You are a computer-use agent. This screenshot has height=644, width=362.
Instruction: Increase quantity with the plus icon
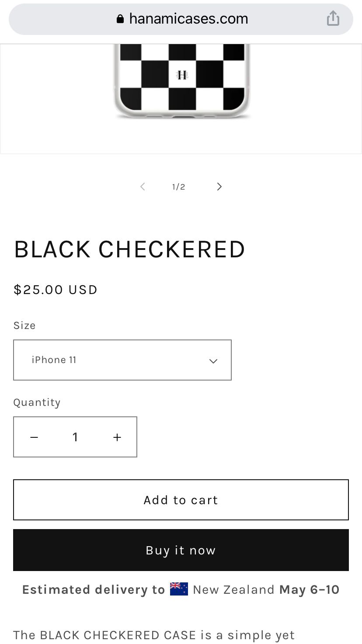pos(117,437)
